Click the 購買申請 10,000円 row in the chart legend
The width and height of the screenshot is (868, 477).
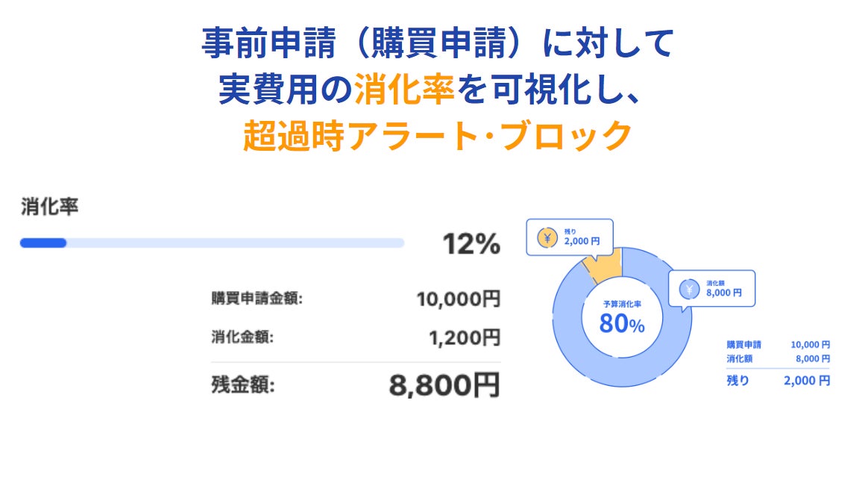pos(778,345)
